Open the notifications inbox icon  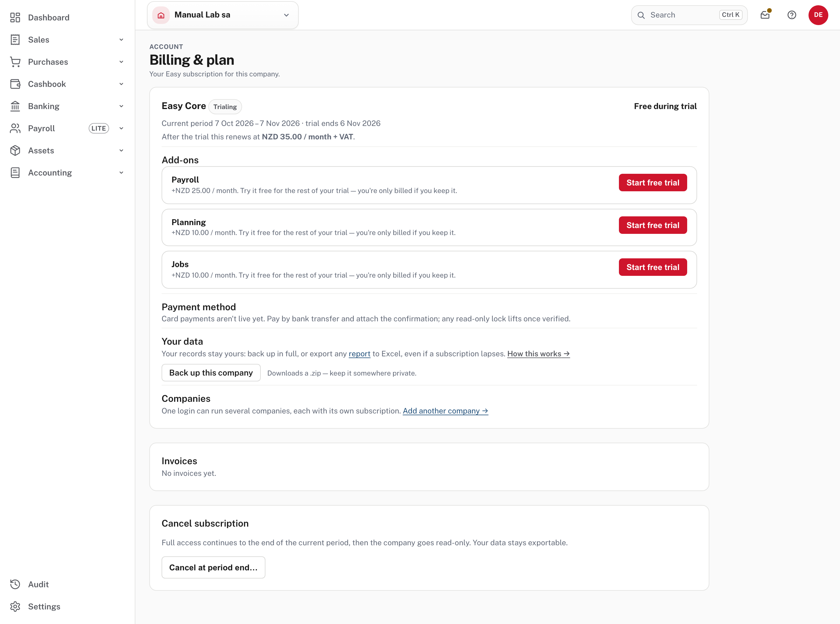(765, 15)
